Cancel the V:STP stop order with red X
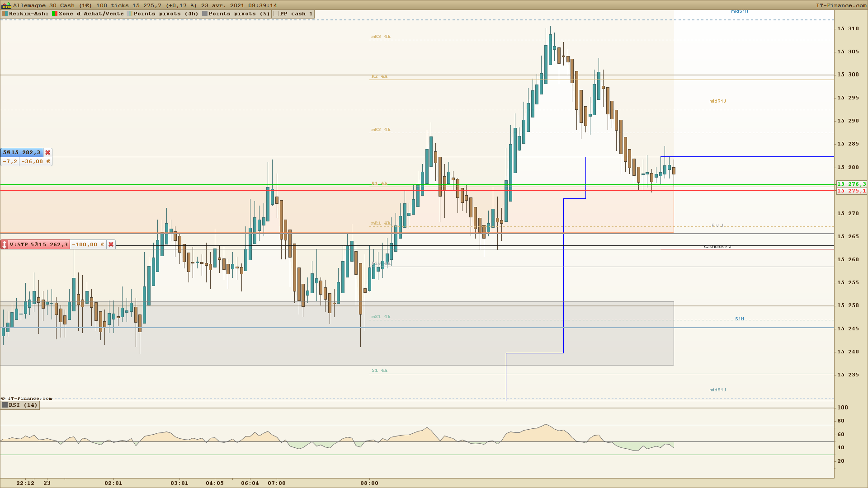The height and width of the screenshot is (488, 868). (111, 244)
